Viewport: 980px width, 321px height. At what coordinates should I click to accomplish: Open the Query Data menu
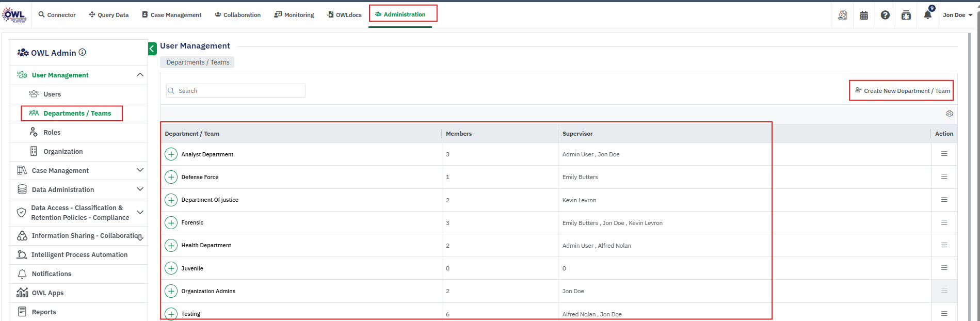[x=108, y=15]
